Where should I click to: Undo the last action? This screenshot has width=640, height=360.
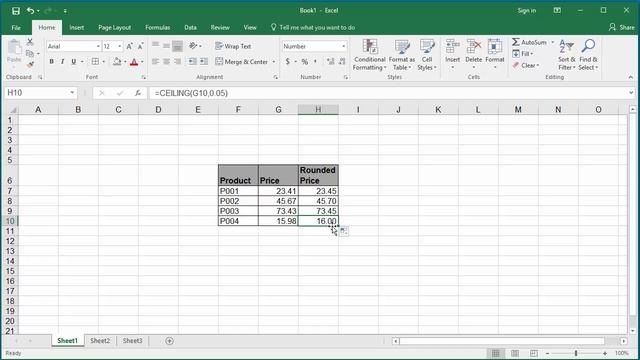click(30, 11)
